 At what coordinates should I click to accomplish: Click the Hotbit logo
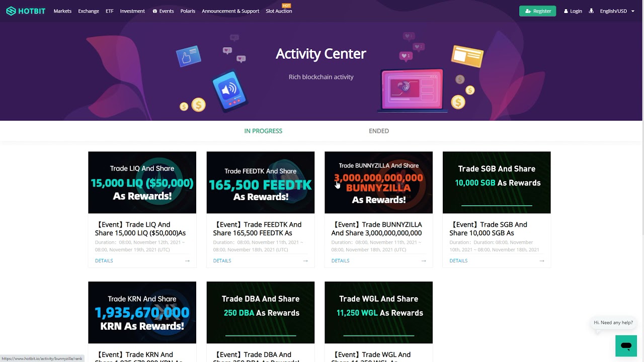pyautogui.click(x=26, y=11)
